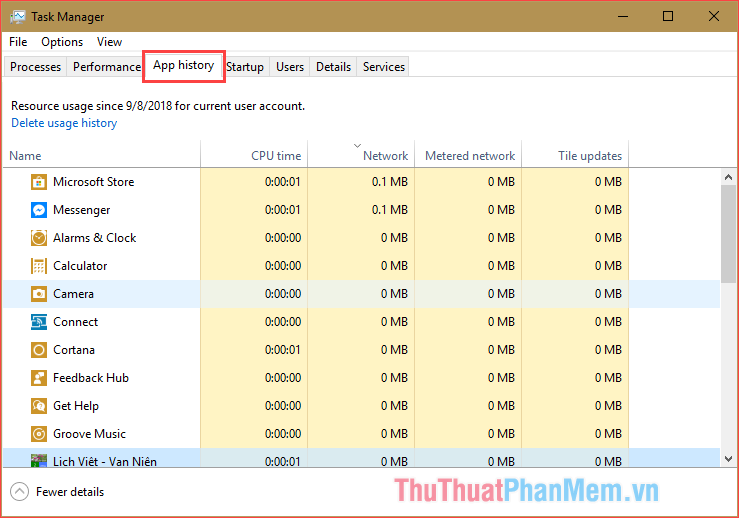Open the View menu
739x518 pixels.
tap(109, 42)
